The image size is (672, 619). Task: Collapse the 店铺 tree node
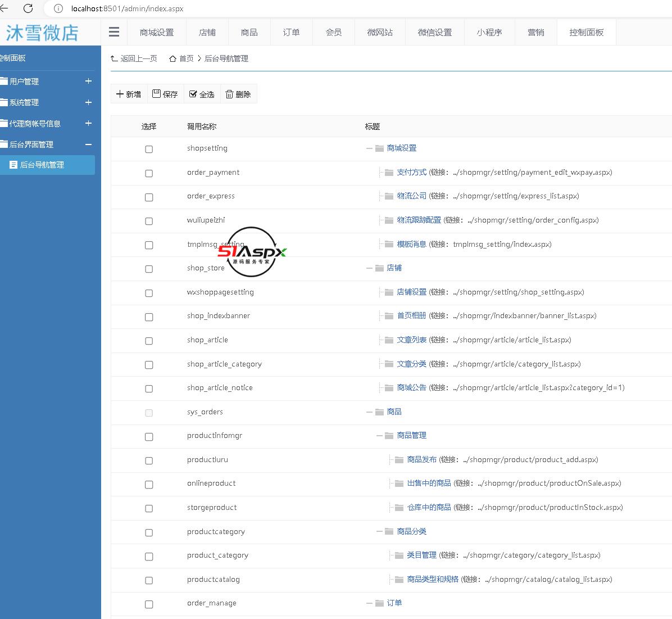[x=369, y=268]
